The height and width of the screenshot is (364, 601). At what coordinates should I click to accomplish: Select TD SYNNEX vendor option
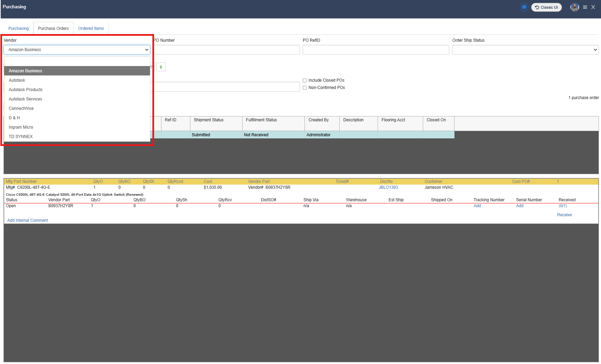click(x=21, y=137)
